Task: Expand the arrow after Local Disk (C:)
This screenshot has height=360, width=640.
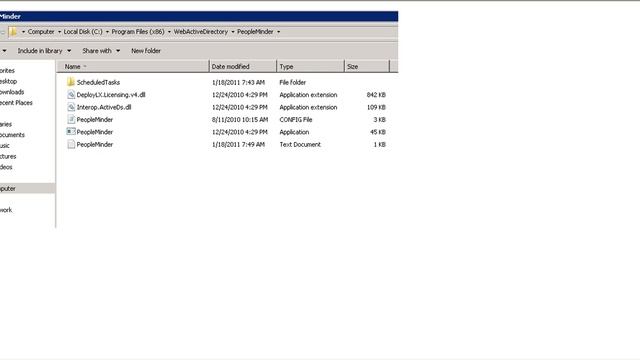Action: click(x=107, y=32)
